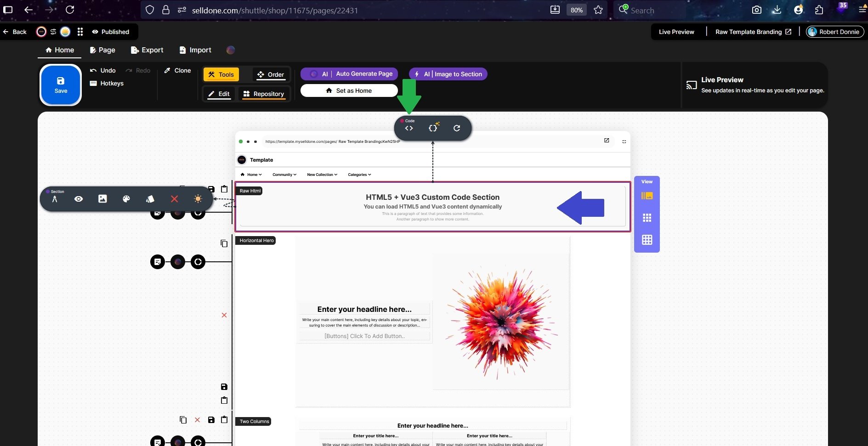This screenshot has width=868, height=446.
Task: Open preview in new window icon
Action: 607,141
